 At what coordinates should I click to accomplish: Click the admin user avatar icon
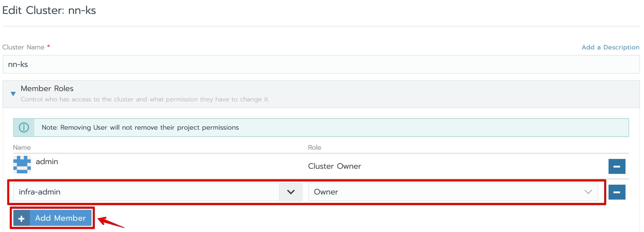(x=22, y=165)
